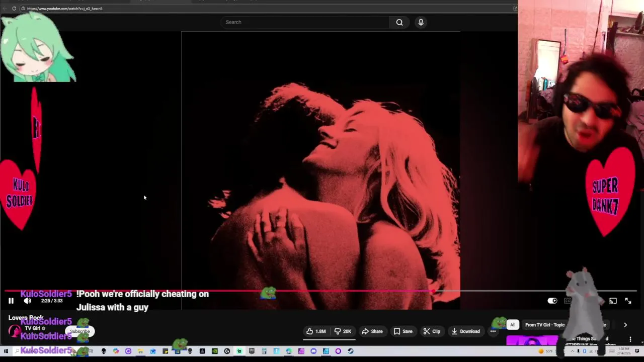
Task: Open TV Girl channel avatar
Action: point(14,331)
